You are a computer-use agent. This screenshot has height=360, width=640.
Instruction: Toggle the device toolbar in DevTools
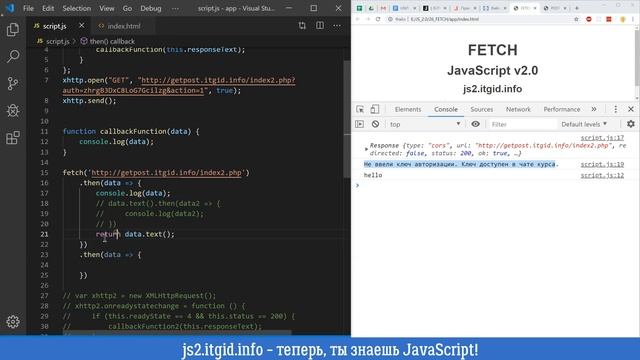[x=374, y=109]
